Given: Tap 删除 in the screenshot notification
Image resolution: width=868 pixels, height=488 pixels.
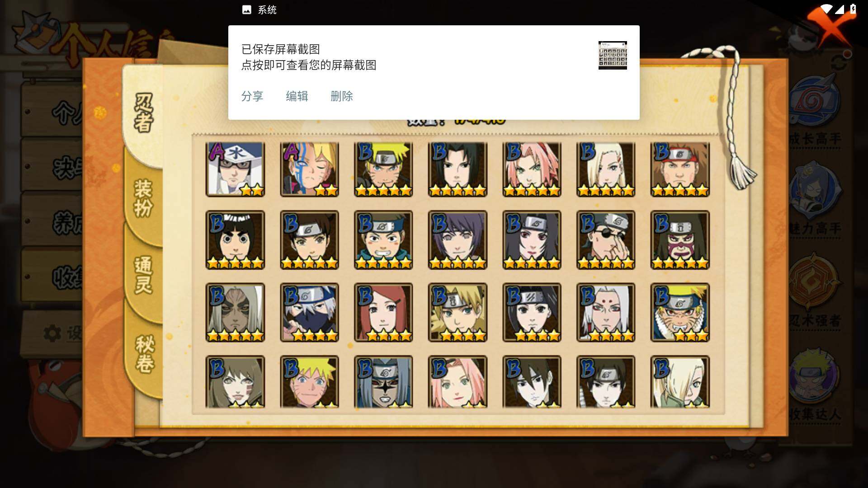Looking at the screenshot, I should click(x=342, y=96).
